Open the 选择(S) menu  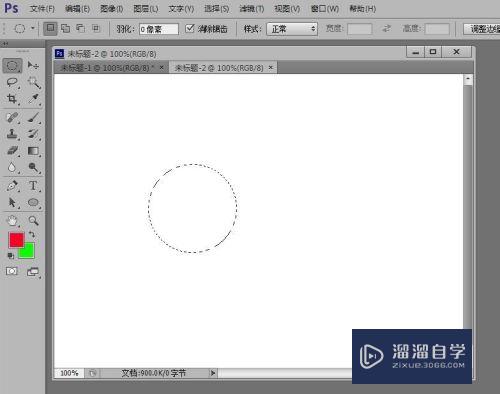217,9
